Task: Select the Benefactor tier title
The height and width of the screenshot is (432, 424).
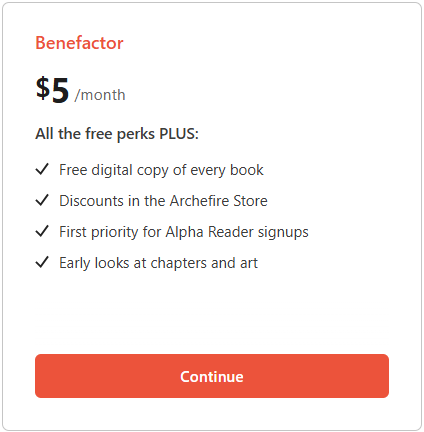Action: (79, 43)
